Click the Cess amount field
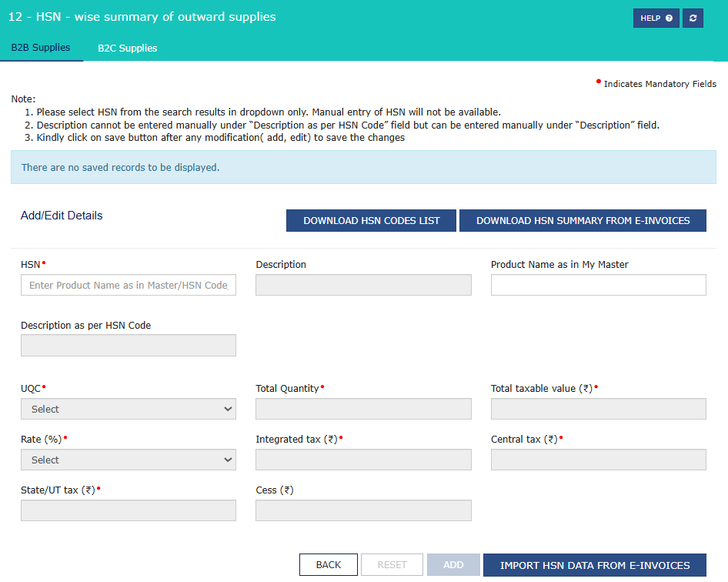 coord(363,510)
